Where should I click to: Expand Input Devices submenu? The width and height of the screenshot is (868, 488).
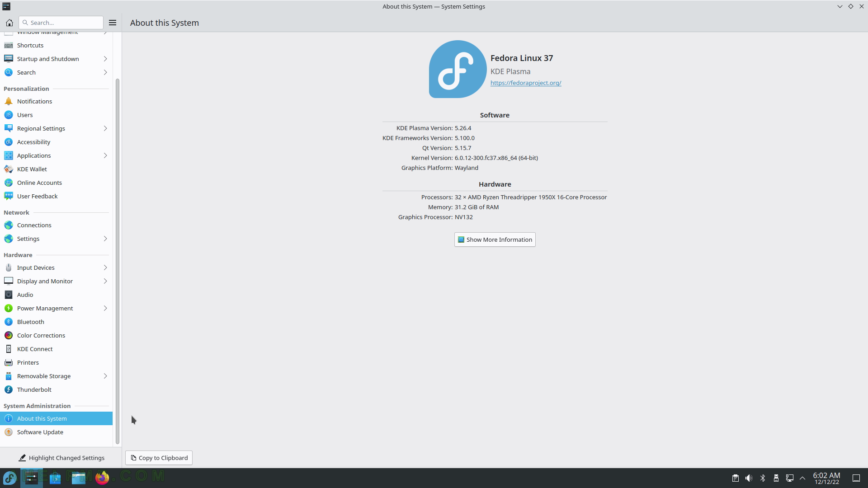pyautogui.click(x=105, y=267)
